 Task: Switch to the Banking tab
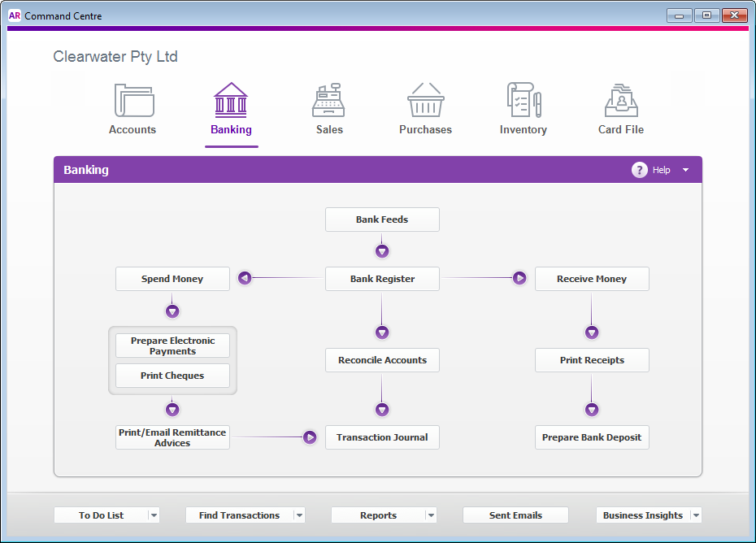(231, 106)
